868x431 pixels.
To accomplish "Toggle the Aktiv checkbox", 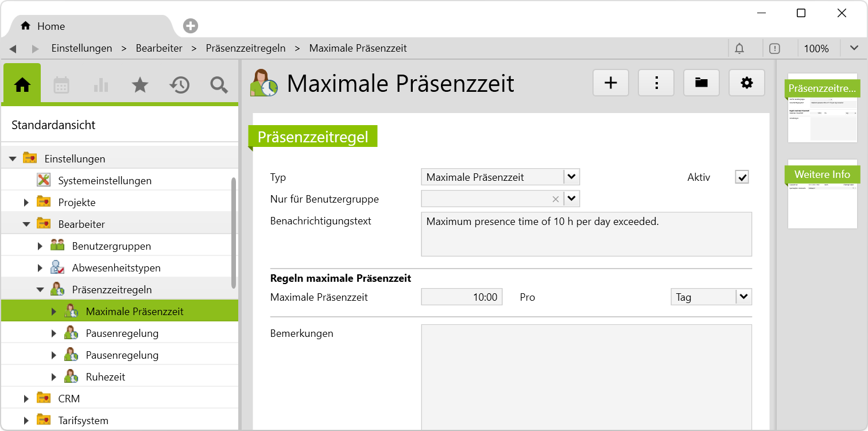I will pos(742,177).
